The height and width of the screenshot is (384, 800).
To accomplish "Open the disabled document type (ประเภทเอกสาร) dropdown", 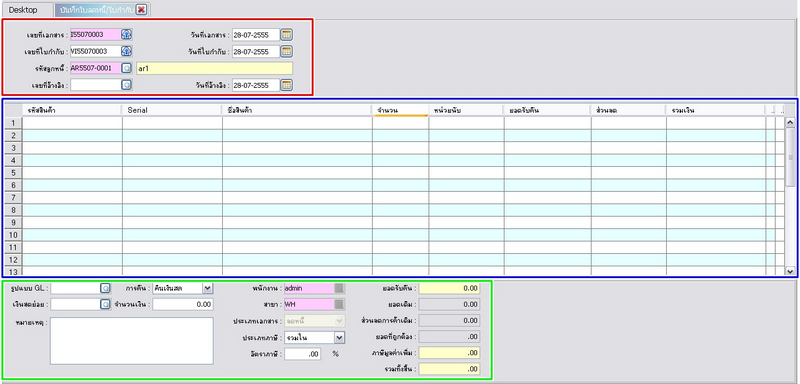I will click(339, 321).
